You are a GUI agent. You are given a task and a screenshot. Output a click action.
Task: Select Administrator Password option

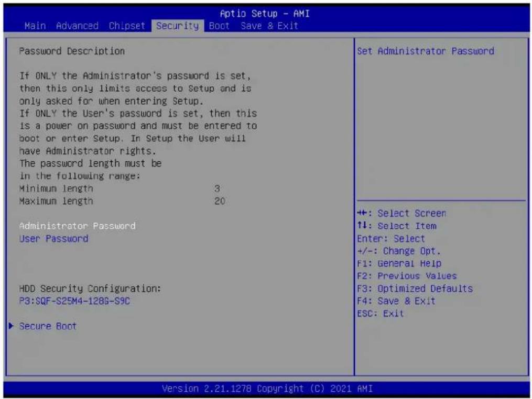pos(78,226)
